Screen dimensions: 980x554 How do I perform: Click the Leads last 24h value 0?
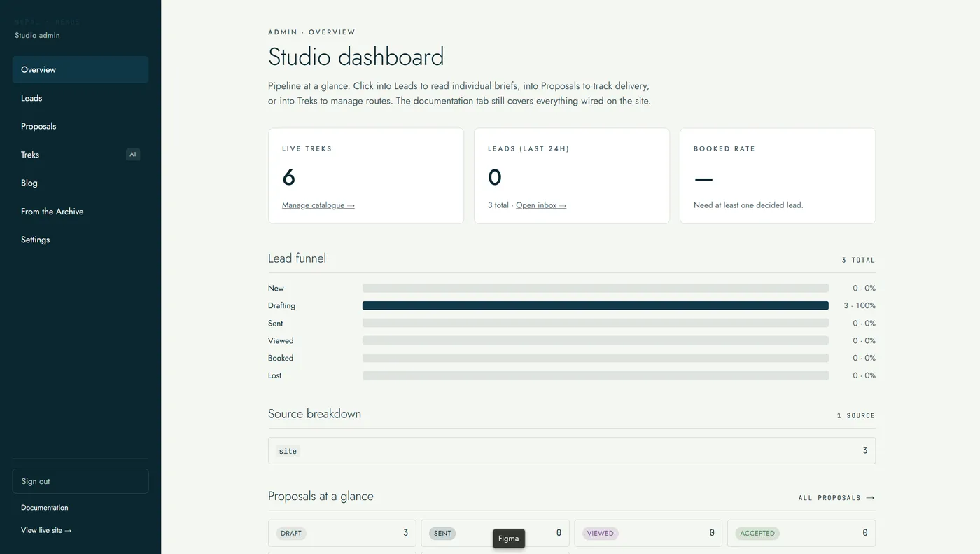pos(495,177)
